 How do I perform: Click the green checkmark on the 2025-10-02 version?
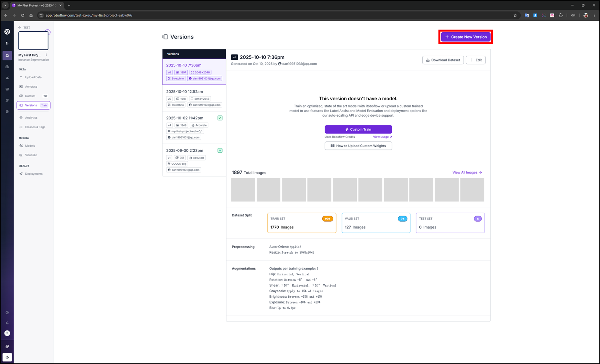coord(220,118)
